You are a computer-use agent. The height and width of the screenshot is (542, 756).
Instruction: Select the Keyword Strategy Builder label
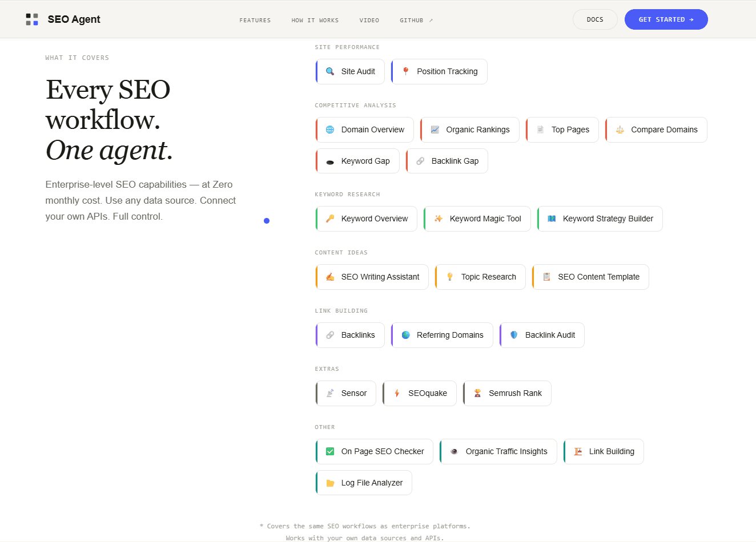click(x=608, y=219)
